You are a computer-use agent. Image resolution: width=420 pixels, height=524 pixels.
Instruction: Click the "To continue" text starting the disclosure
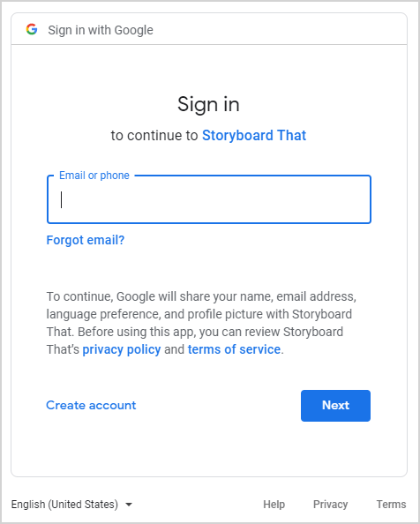coord(80,296)
